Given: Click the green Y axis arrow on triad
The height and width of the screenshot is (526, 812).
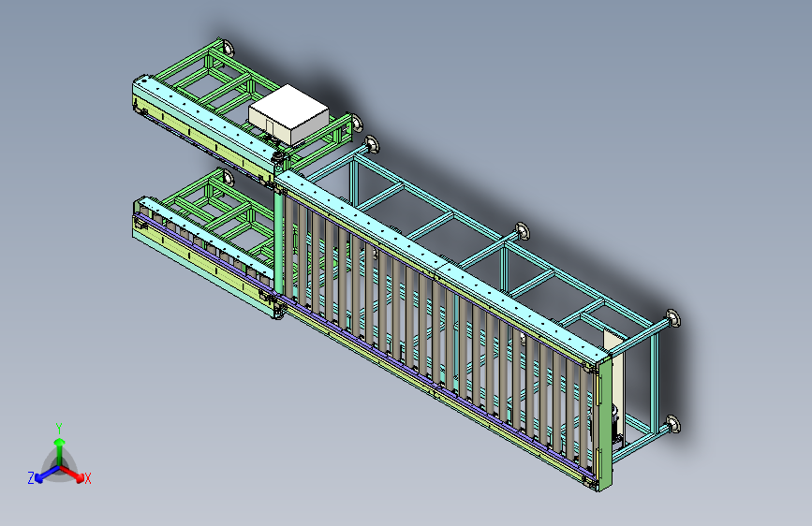Looking at the screenshot, I should coord(60,450).
